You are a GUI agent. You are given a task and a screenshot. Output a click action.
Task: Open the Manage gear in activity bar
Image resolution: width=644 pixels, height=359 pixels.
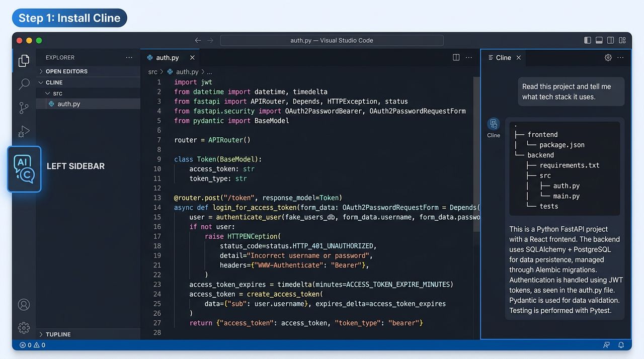point(24,328)
